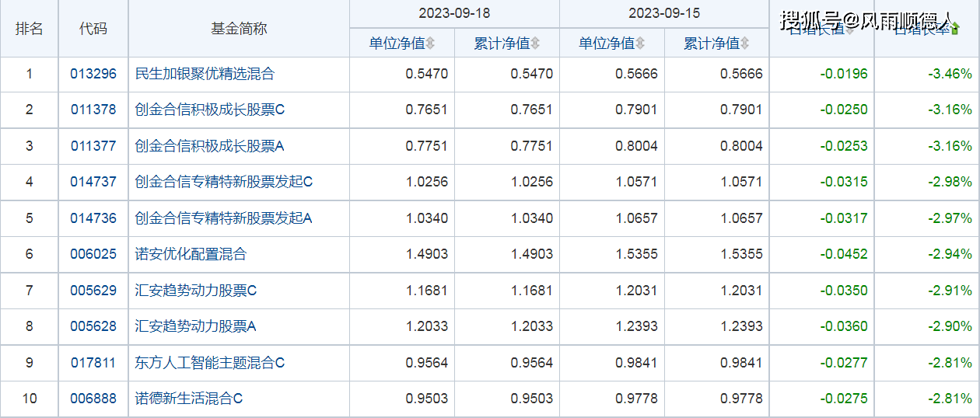
Task: Open 汇安趋势动力股票A fund link
Action: [196, 327]
